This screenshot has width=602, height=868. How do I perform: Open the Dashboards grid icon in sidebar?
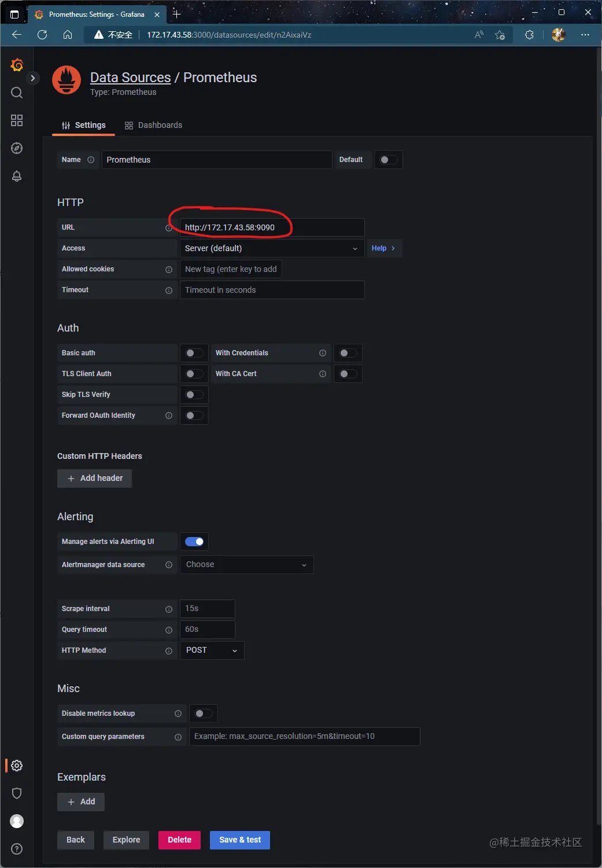coord(17,120)
